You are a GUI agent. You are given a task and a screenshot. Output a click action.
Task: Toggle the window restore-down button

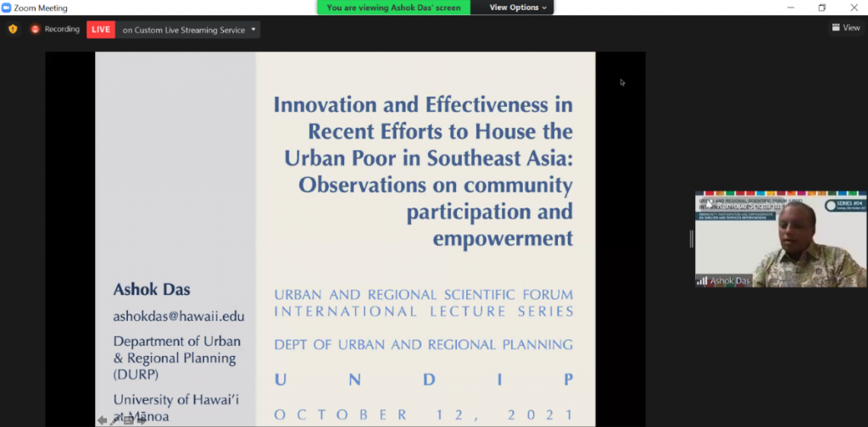click(821, 8)
